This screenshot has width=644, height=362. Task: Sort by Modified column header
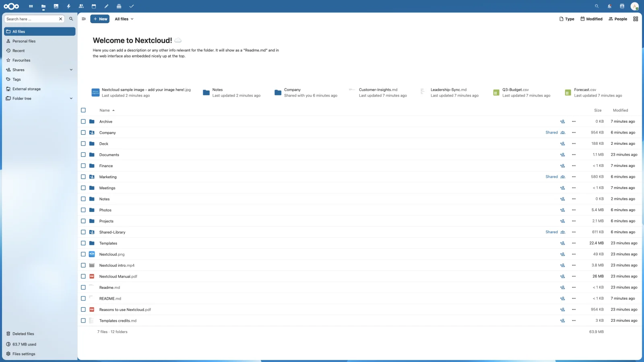pyautogui.click(x=620, y=110)
